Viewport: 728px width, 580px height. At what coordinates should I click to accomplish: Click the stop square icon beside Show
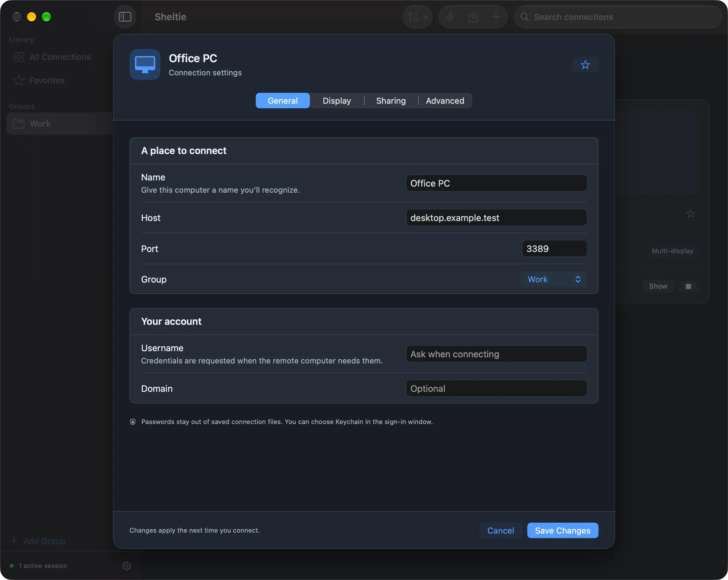pyautogui.click(x=688, y=286)
